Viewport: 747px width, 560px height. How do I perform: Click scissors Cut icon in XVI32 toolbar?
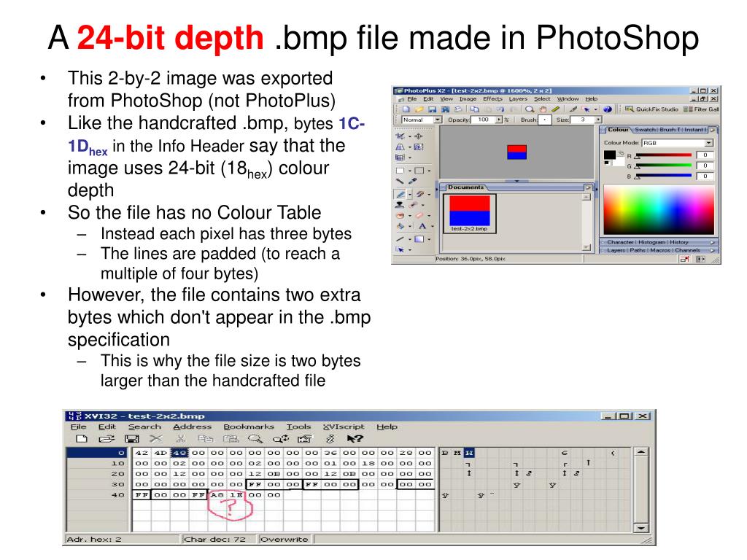[x=180, y=438]
